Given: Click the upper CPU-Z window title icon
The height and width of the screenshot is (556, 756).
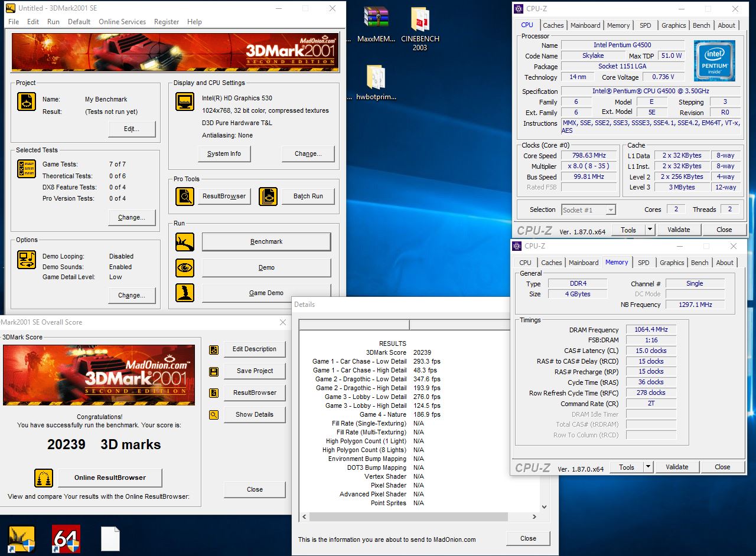Looking at the screenshot, I should coord(519,9).
